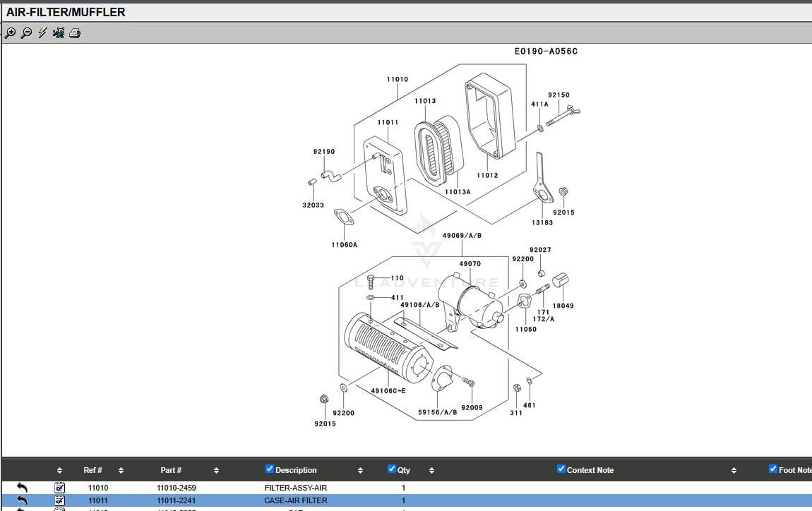Image resolution: width=812 pixels, height=511 pixels.
Task: Sort by the Part # column arrows
Action: pos(216,470)
